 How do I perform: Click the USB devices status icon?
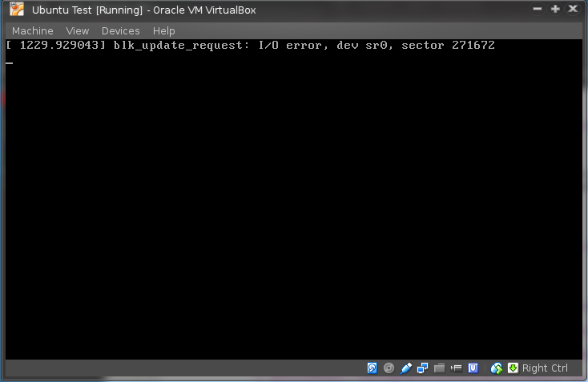[405, 368]
